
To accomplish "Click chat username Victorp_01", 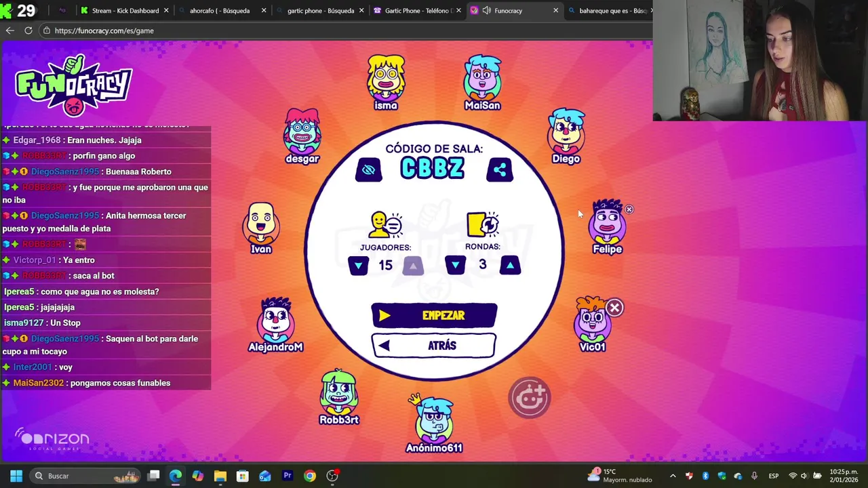I will 35,260.
